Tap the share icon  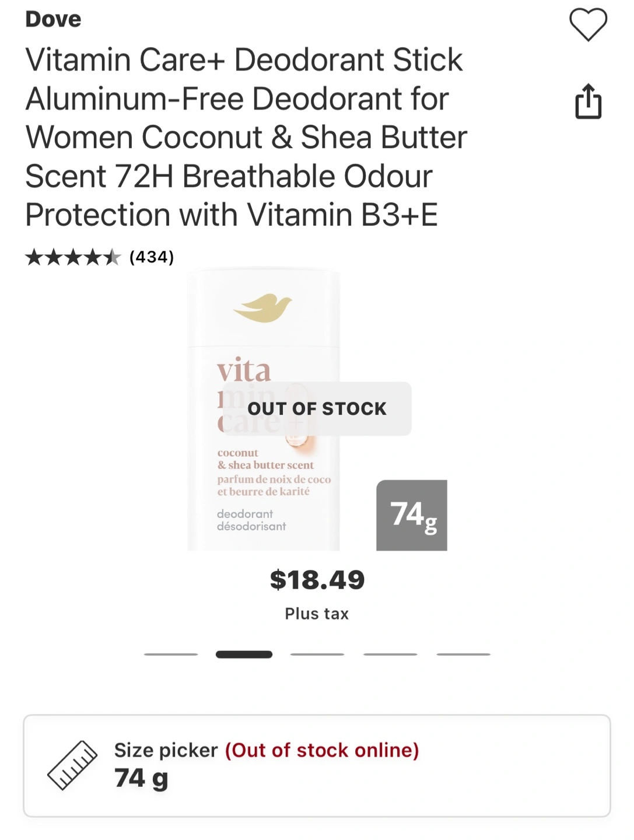[x=588, y=101]
